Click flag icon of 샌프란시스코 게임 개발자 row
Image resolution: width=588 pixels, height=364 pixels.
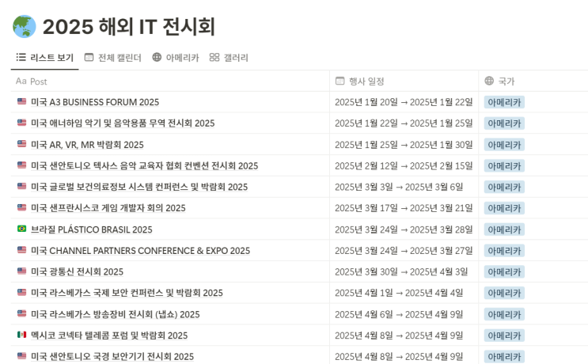pos(21,207)
